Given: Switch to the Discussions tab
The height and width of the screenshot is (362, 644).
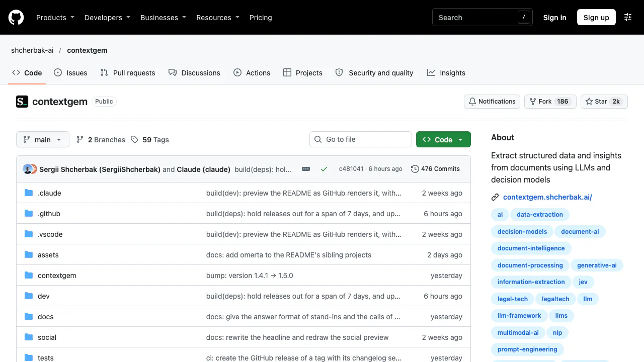Looking at the screenshot, I should (x=194, y=73).
